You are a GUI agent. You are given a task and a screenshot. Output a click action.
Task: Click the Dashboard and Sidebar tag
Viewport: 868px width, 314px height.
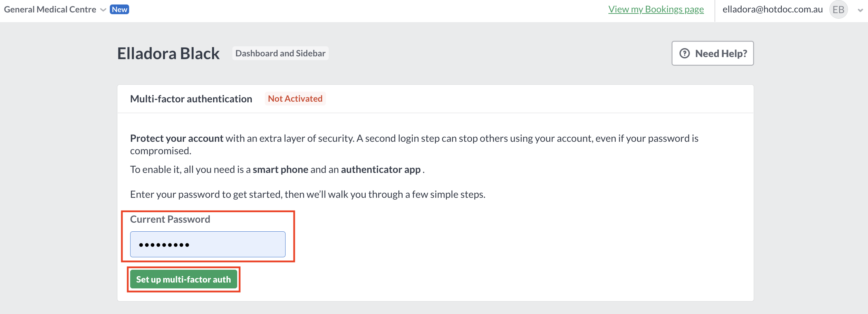pos(280,53)
